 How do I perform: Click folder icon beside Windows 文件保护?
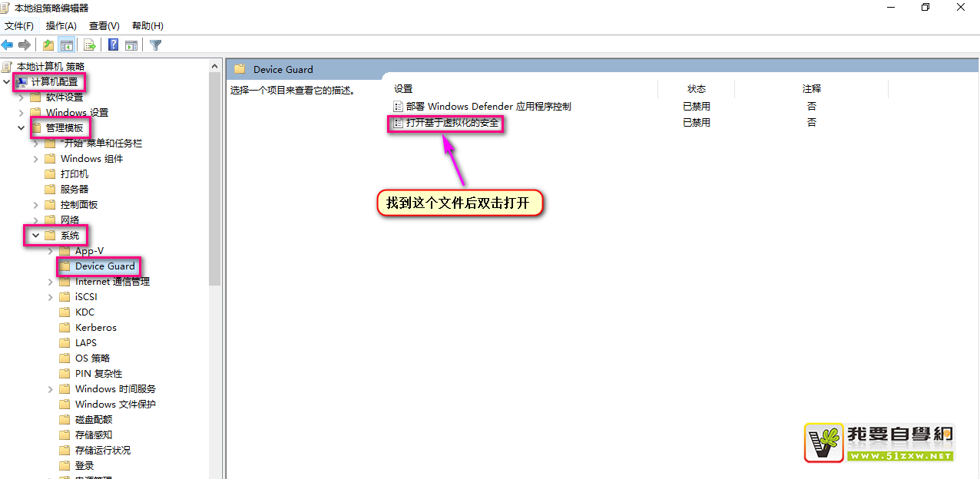pos(65,405)
